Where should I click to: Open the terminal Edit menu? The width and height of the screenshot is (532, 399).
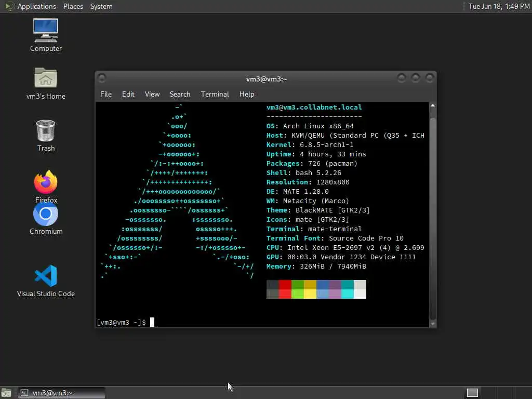coord(128,95)
